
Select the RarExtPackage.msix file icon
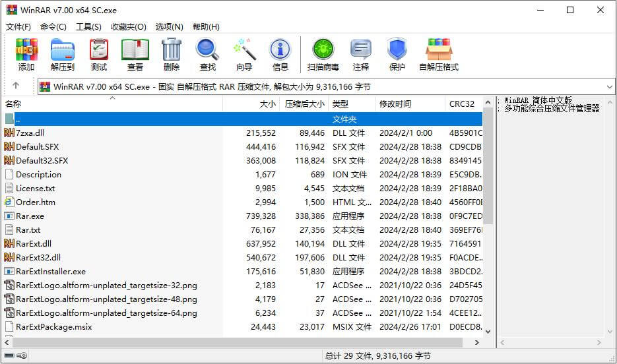[x=9, y=326]
